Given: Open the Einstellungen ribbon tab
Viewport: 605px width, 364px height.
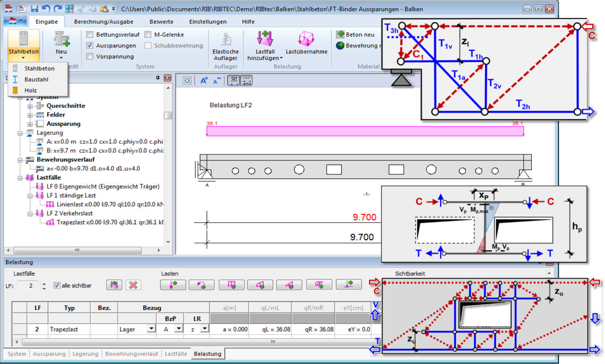Looking at the screenshot, I should (208, 22).
